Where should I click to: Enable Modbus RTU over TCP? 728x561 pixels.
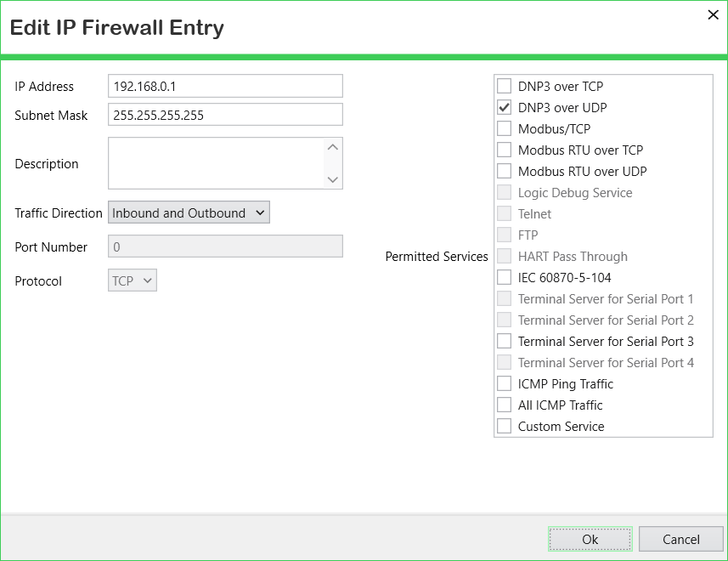click(x=505, y=150)
